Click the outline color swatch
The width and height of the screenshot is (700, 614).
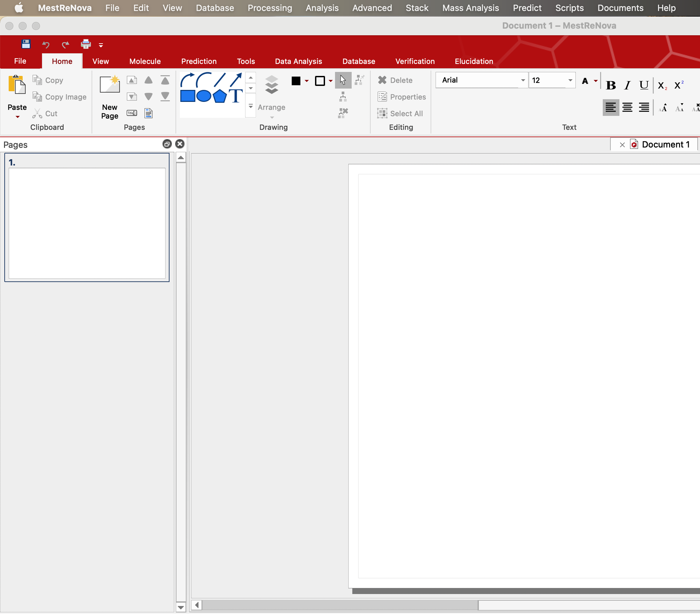click(320, 81)
